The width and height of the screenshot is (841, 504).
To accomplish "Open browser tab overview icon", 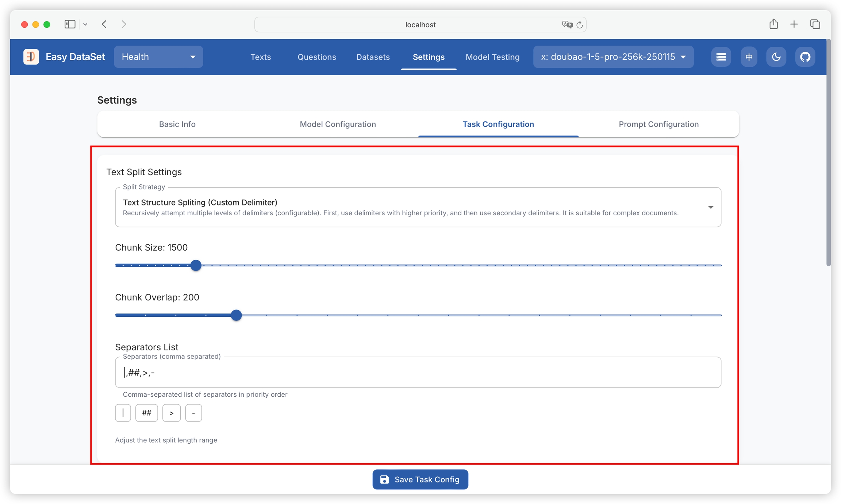I will (x=815, y=24).
